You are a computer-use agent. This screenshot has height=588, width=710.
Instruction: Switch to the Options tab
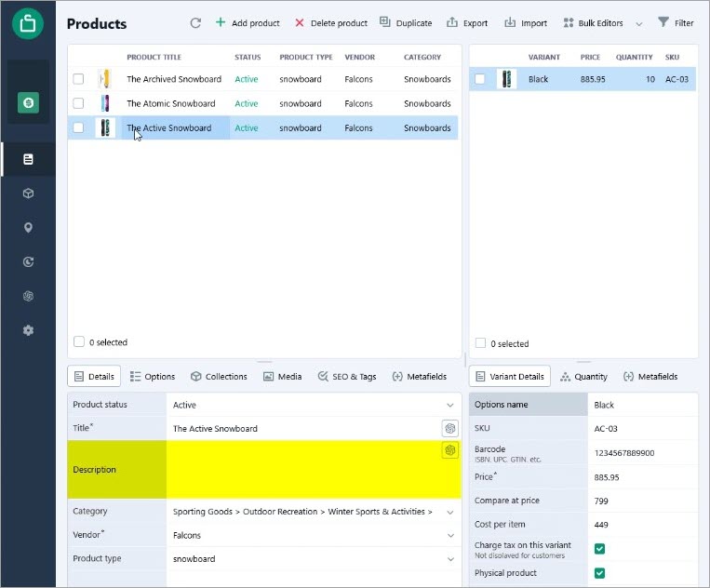tap(153, 377)
